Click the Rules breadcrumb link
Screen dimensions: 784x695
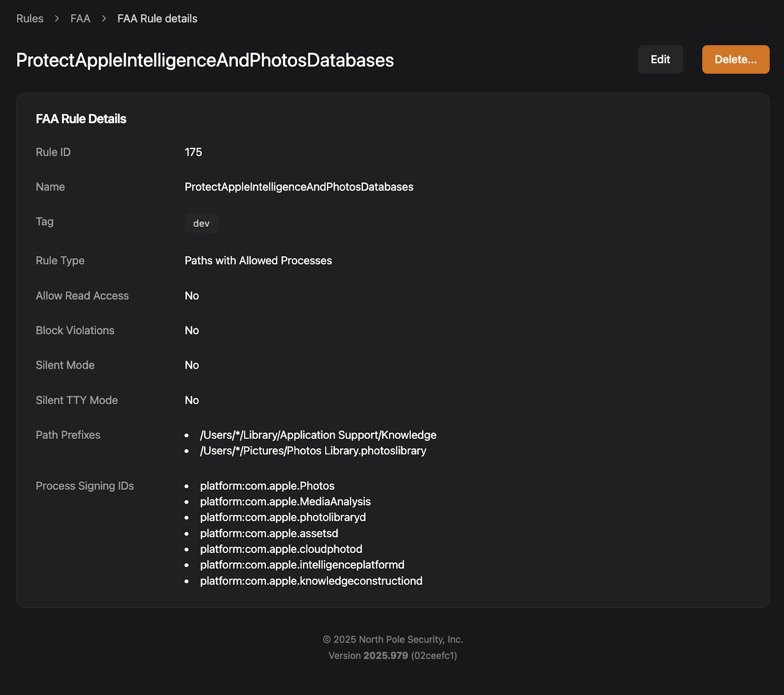click(x=30, y=19)
